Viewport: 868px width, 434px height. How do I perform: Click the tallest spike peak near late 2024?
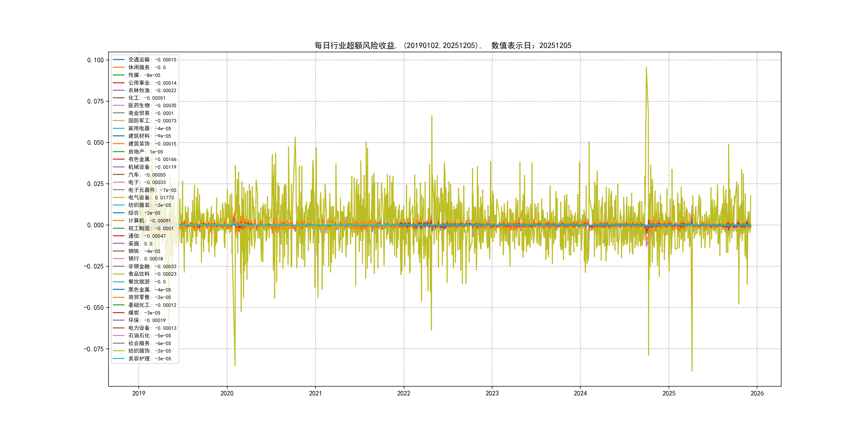pyautogui.click(x=646, y=68)
